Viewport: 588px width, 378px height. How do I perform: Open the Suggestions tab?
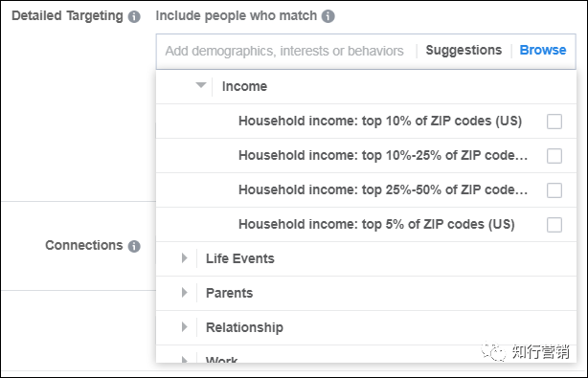point(464,50)
